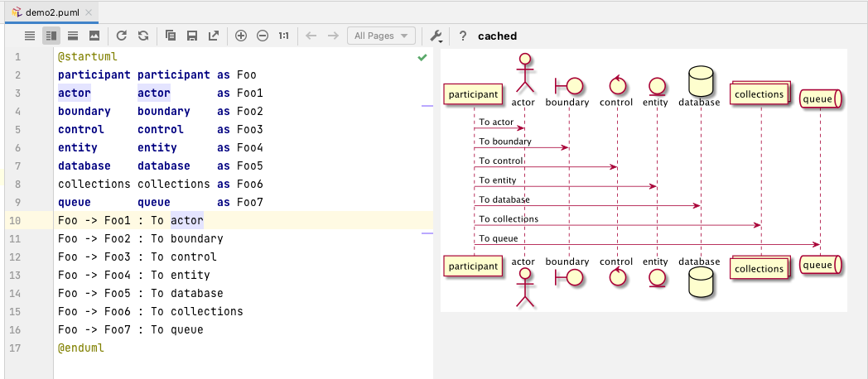The image size is (868, 379).
Task: Click the green inspection checkmark
Action: [x=422, y=57]
